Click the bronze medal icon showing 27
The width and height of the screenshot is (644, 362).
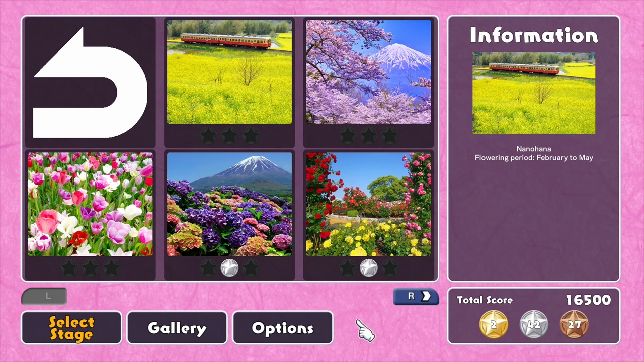[x=575, y=324]
